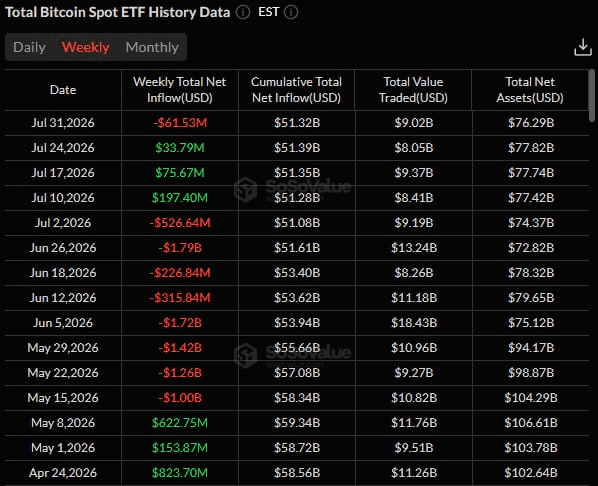Click the -$526.64M weekly inflow value
The image size is (598, 486).
(180, 223)
